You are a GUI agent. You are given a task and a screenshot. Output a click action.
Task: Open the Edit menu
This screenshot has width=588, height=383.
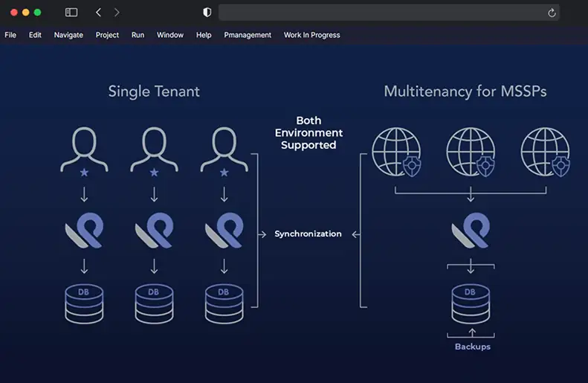[35, 35]
